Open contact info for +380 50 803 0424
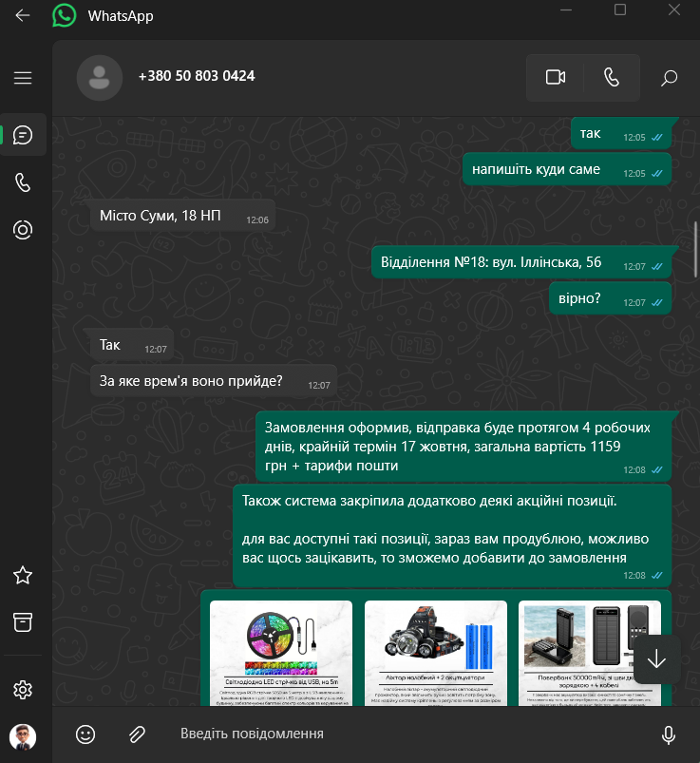This screenshot has width=700, height=763. click(197, 76)
